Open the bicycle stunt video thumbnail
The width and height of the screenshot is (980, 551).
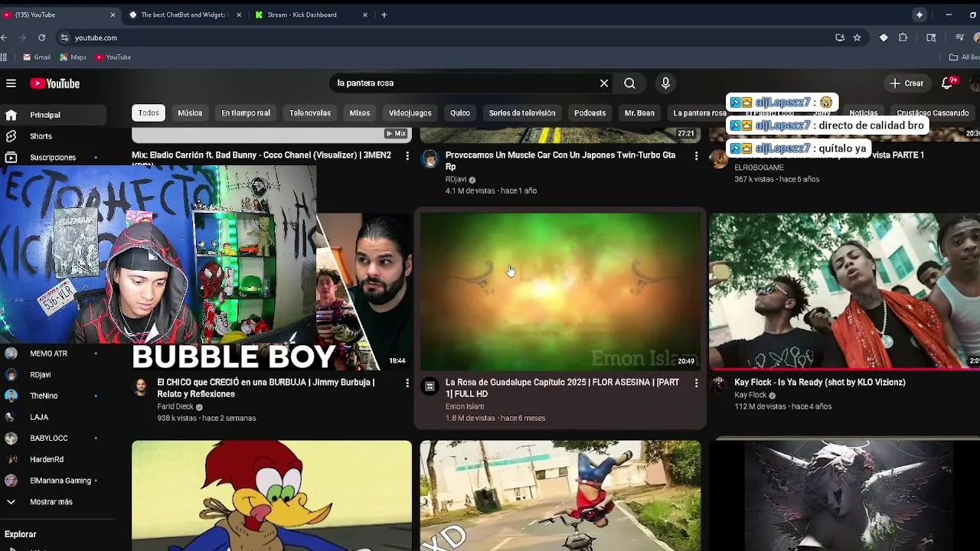tap(560, 495)
